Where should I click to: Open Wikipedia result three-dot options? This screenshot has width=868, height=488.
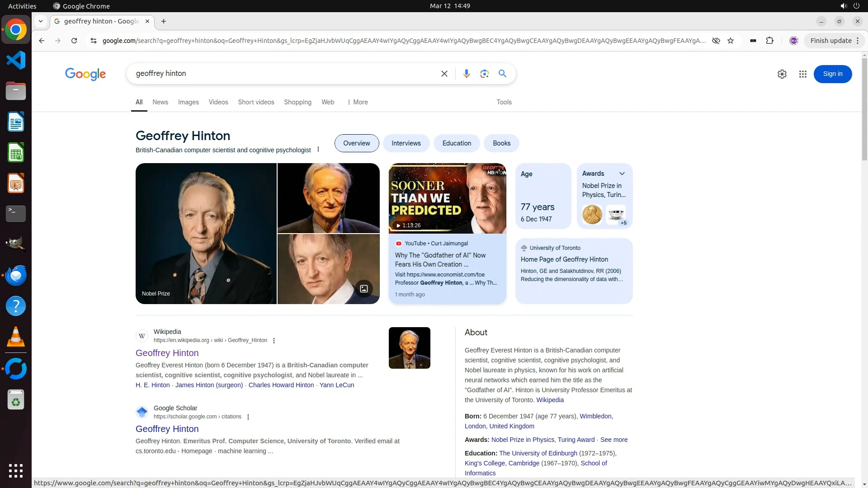[274, 341]
